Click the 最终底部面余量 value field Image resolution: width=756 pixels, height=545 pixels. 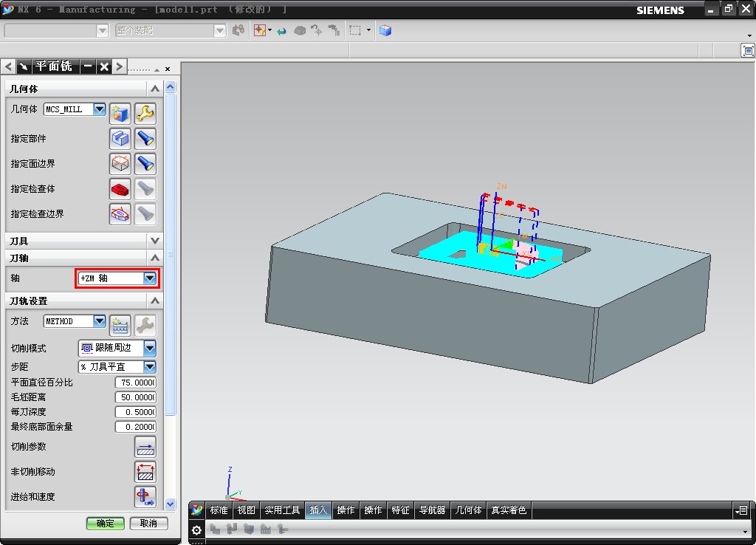click(x=136, y=427)
